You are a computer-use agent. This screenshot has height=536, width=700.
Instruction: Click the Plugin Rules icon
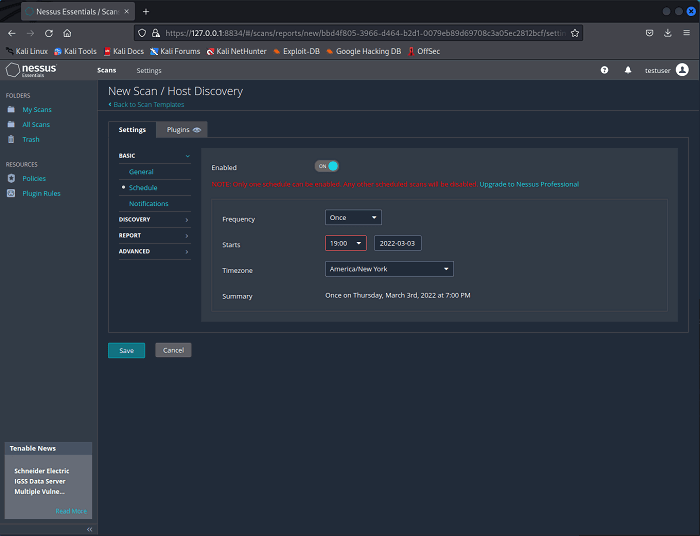pyautogui.click(x=11, y=193)
